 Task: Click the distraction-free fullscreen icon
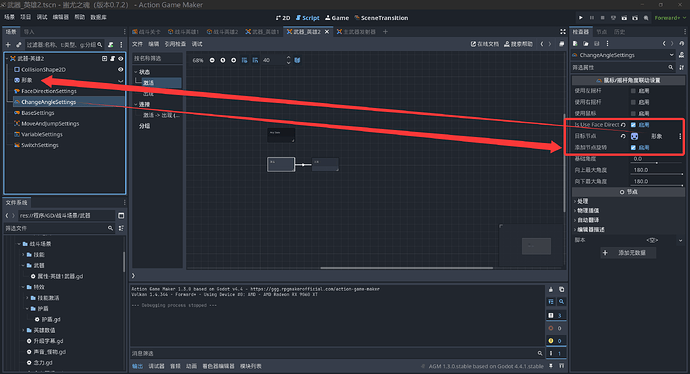pyautogui.click(x=563, y=32)
